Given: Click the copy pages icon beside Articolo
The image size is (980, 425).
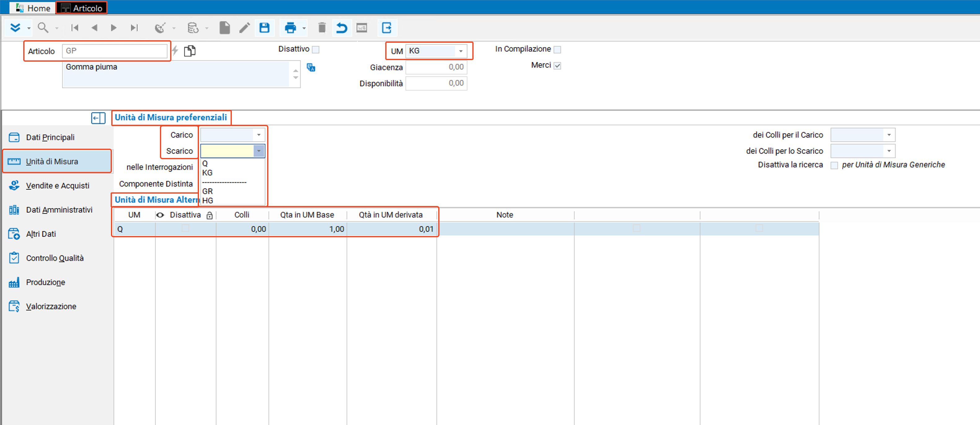Looking at the screenshot, I should pos(190,50).
